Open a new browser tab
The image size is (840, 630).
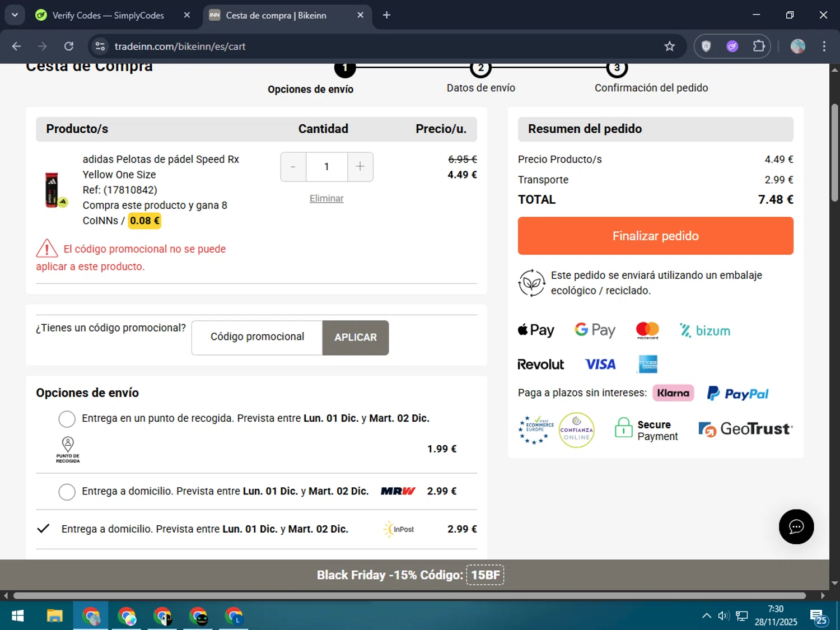point(386,15)
